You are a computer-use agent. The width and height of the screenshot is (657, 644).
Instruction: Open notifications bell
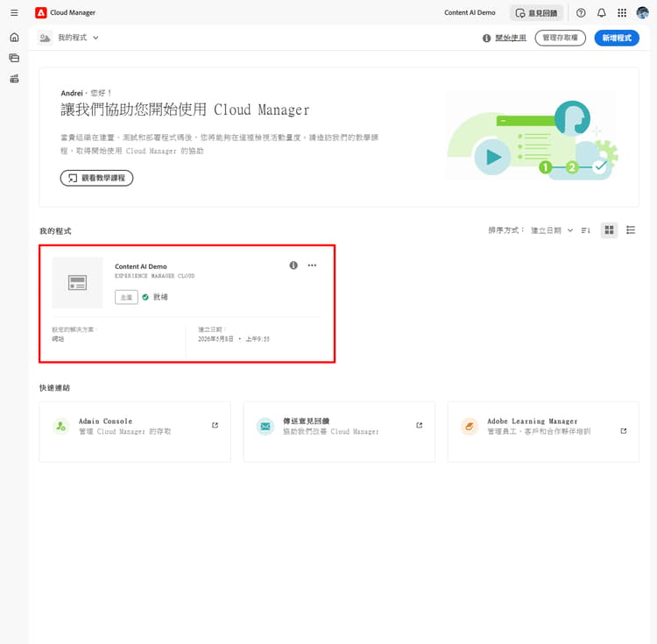tap(601, 13)
